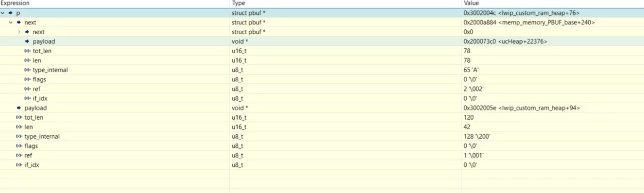Screen dimensions: 644x193
Task: Select the tot_len row with value 120
Action: click(x=322, y=118)
